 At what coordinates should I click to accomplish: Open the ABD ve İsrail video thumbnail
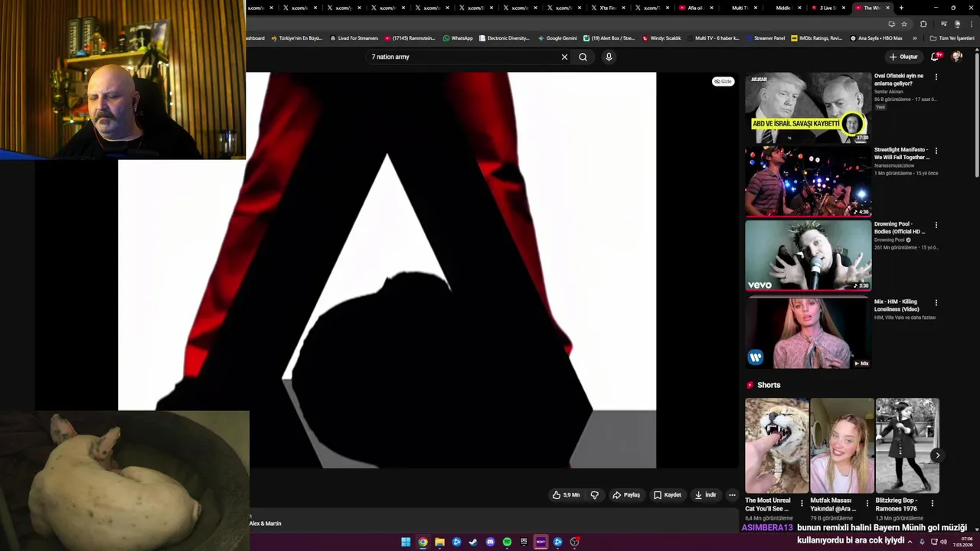pyautogui.click(x=808, y=107)
